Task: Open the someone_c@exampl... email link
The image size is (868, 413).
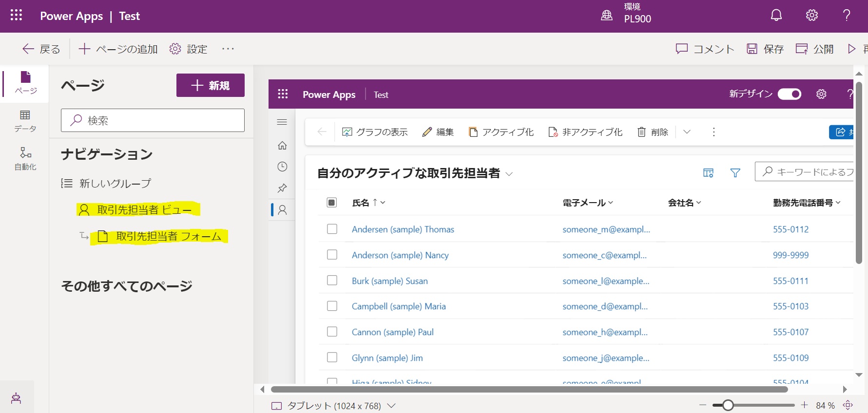Action: coord(605,255)
